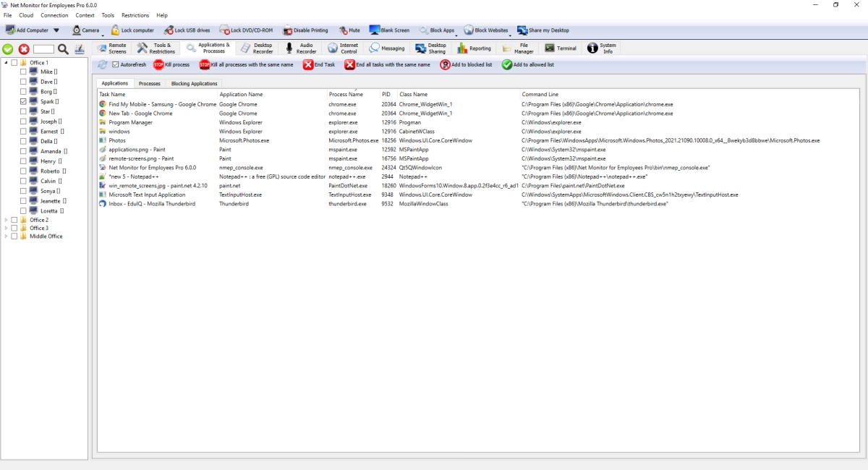The image size is (868, 470).
Task: Open the File Manager panel
Action: coord(521,48)
